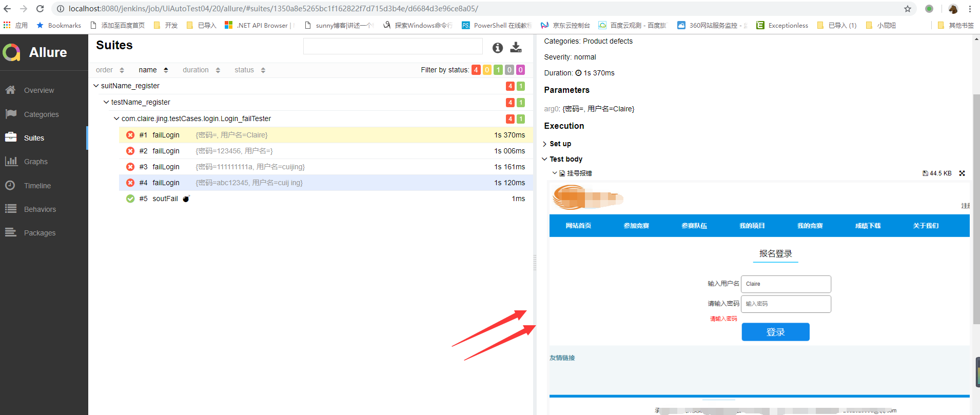Viewport: 980px width, 415px height.
Task: Sort suites by name column
Action: click(x=153, y=70)
